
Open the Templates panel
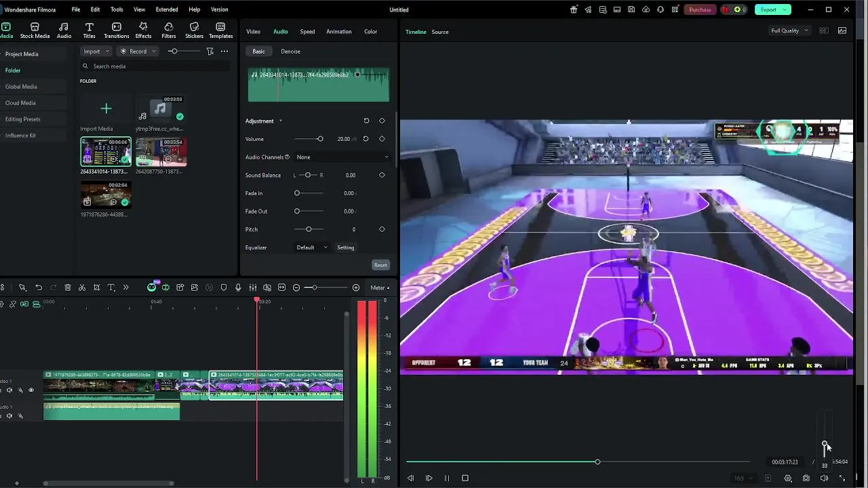point(220,30)
